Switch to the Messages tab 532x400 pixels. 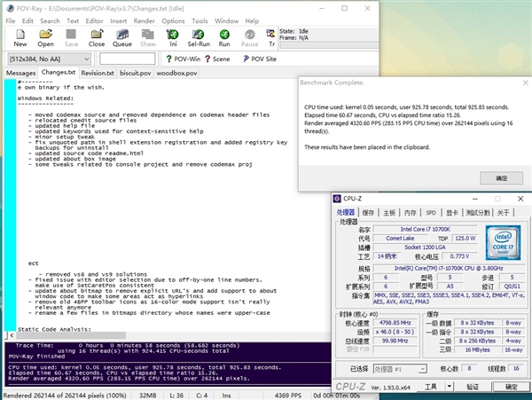tap(21, 73)
